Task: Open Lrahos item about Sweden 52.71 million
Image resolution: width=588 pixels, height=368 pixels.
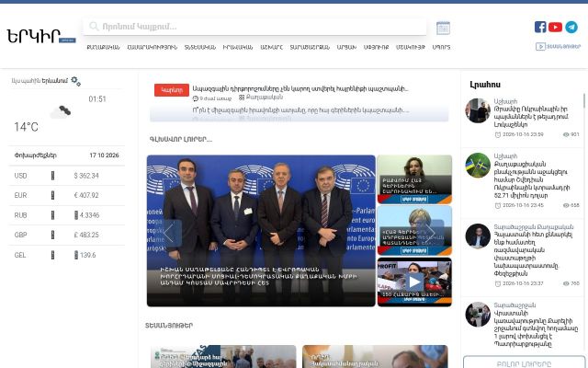Action: click(x=532, y=180)
